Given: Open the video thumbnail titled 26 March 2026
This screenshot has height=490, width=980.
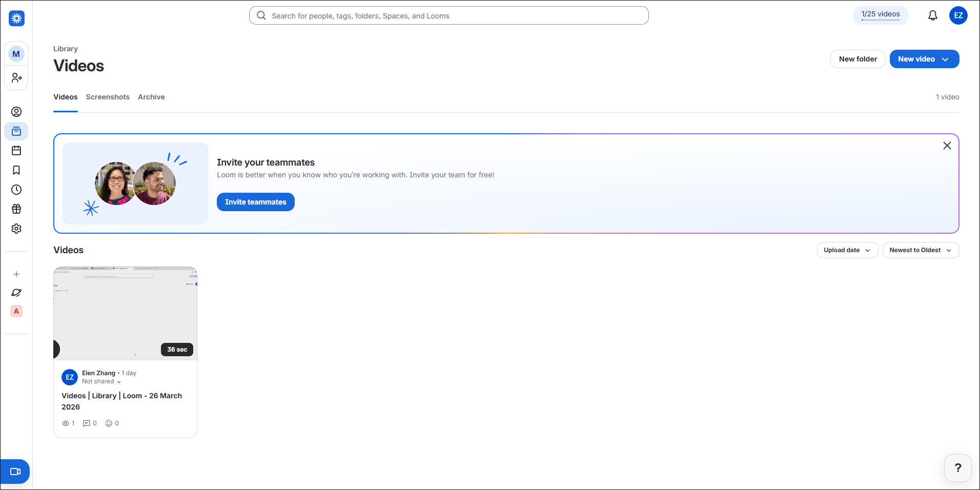Looking at the screenshot, I should click(125, 313).
